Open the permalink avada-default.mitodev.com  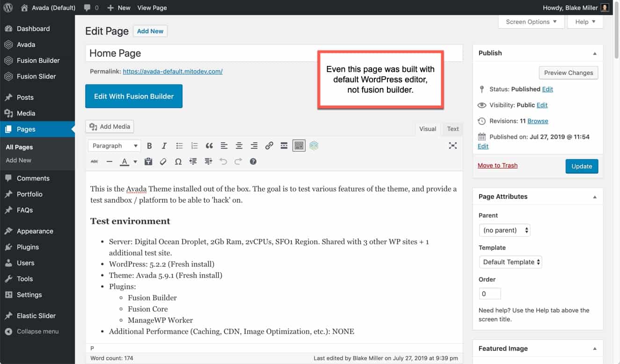(173, 72)
